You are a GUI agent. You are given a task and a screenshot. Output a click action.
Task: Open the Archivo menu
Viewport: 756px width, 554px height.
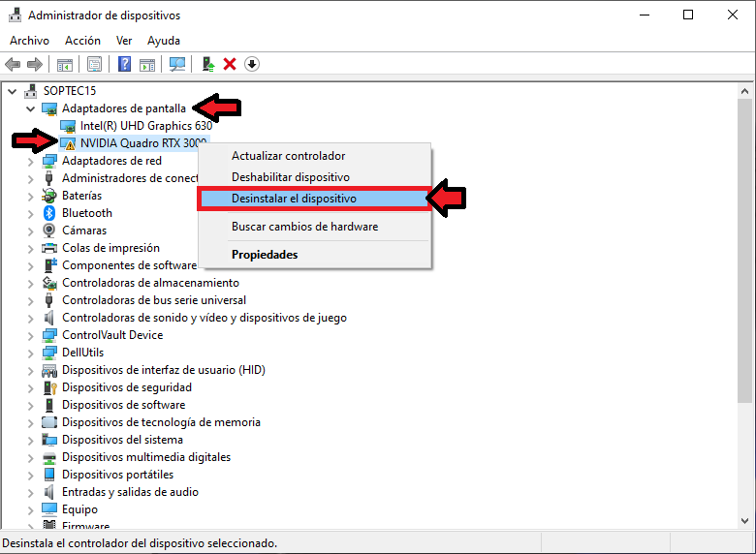(29, 41)
